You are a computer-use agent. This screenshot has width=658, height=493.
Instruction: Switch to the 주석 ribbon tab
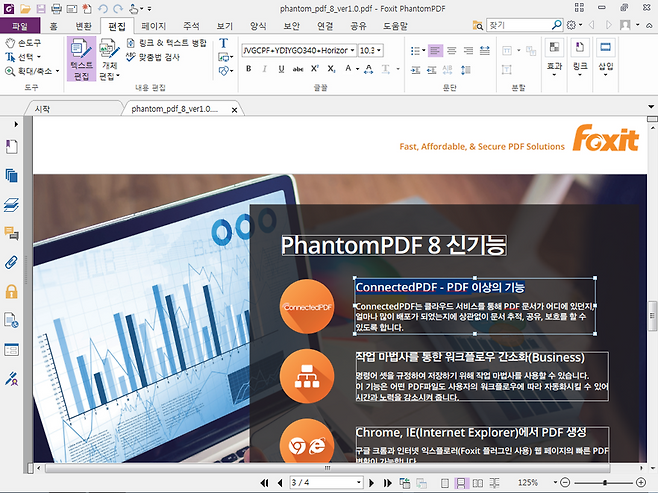click(191, 26)
